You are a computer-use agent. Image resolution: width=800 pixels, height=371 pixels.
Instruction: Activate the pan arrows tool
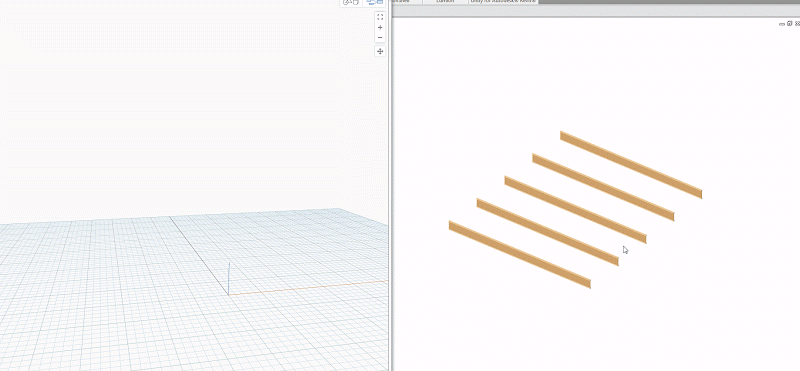(x=380, y=51)
